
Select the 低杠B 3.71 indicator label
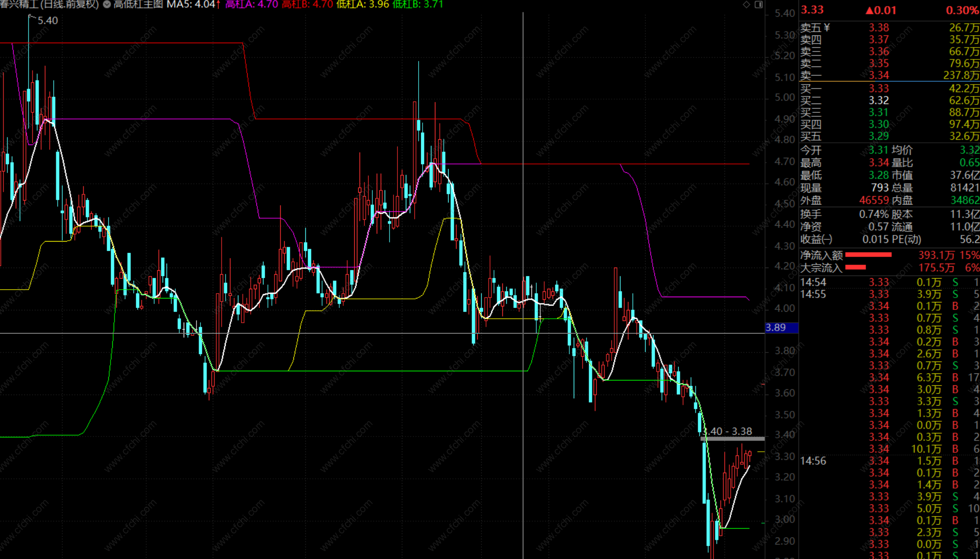[417, 4]
